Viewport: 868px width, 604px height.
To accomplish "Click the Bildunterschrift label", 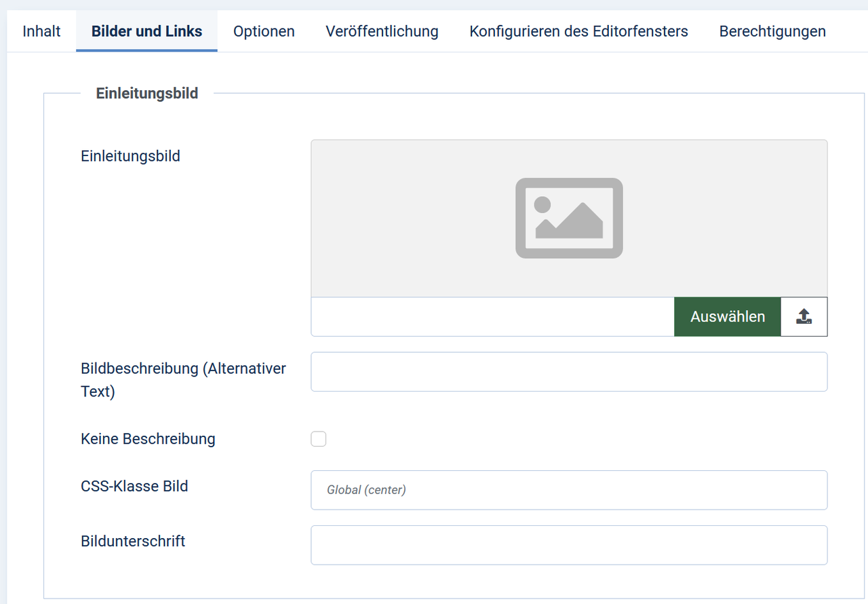I will pos(133,541).
